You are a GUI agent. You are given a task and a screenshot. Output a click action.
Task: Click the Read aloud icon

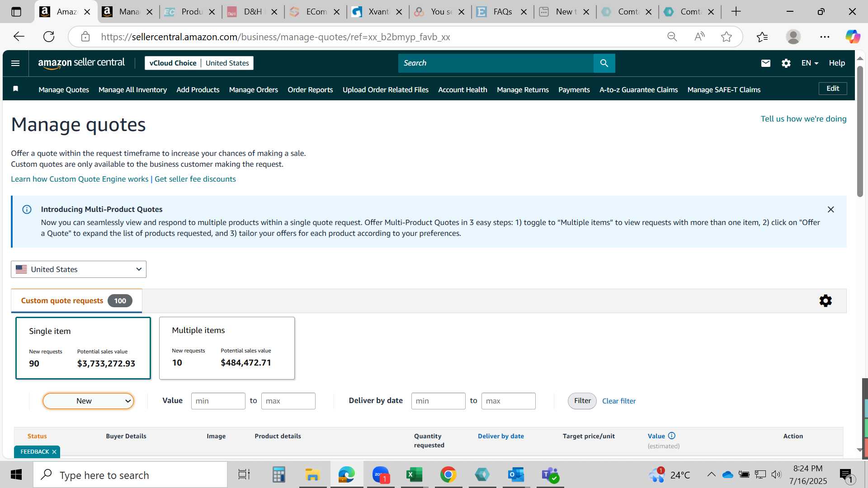[699, 37]
